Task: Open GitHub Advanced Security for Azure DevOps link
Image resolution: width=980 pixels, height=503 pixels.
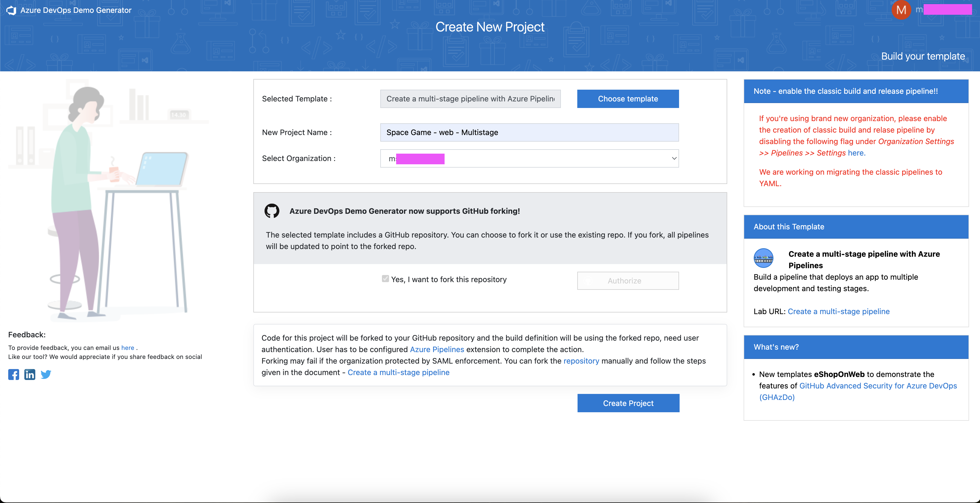Action: point(858,391)
